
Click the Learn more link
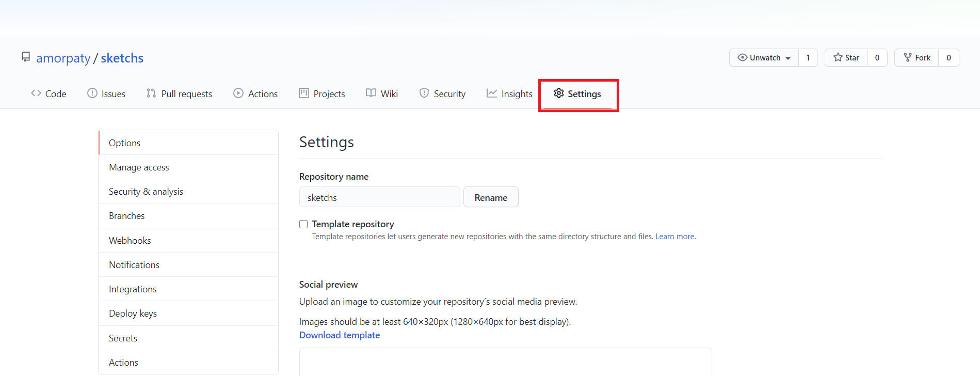[675, 237]
